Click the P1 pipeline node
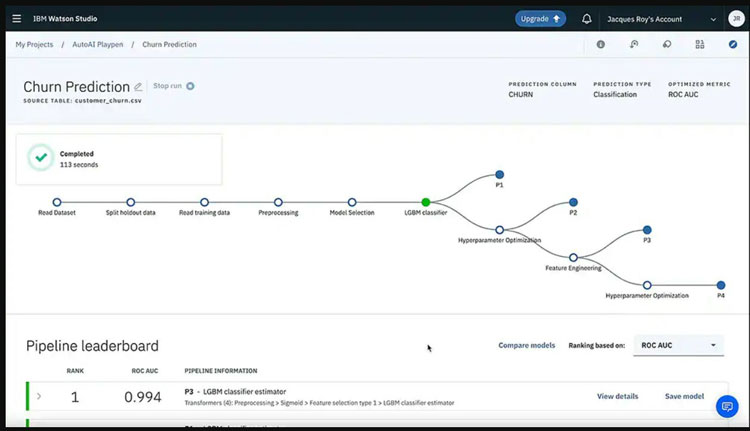750x431 pixels. click(499, 175)
